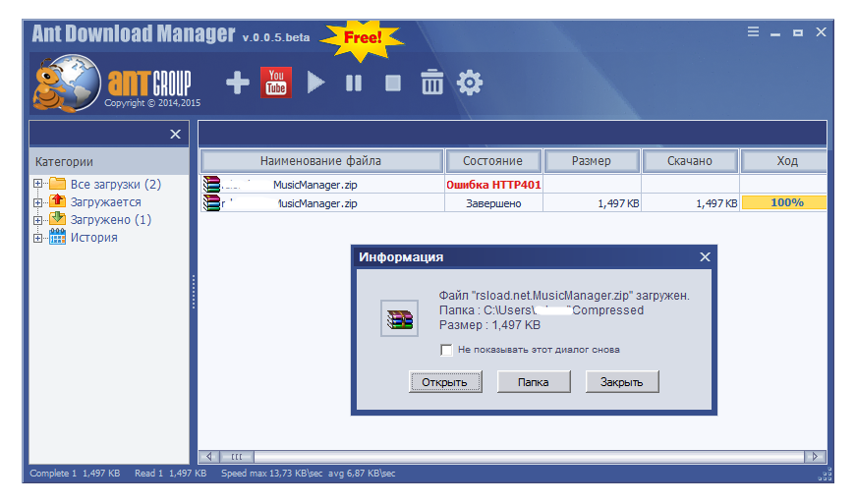Viewport: 856px width, 504px height.
Task: Click the Ant Group logo
Action: coord(113,84)
